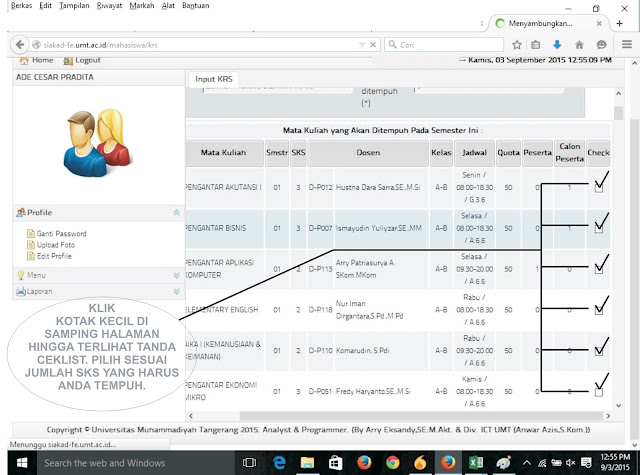Launch Microsoft Edge from the taskbar
Viewport: 640px width, 475px height.
pyautogui.click(x=280, y=463)
